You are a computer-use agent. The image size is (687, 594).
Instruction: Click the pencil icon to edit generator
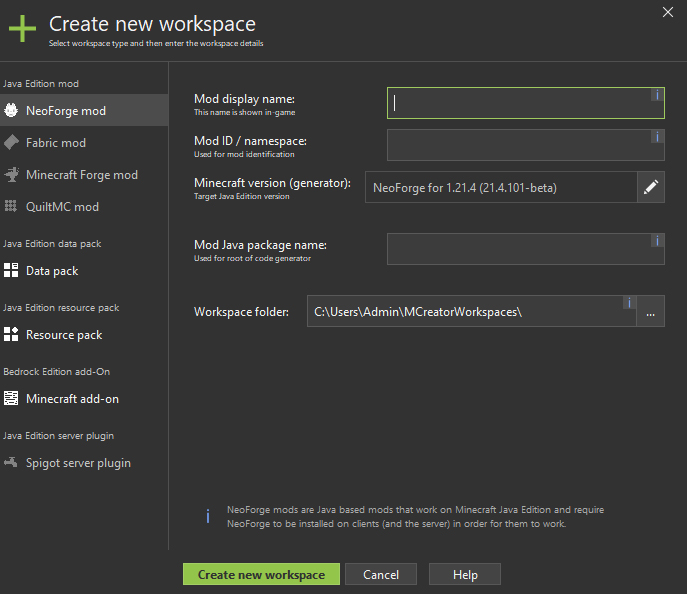pyautogui.click(x=651, y=187)
